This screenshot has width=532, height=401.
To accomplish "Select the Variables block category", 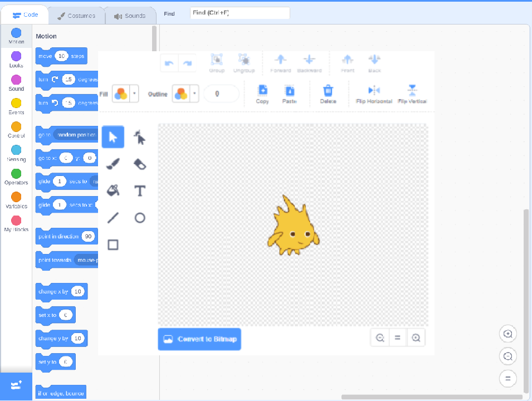I will pos(16,200).
